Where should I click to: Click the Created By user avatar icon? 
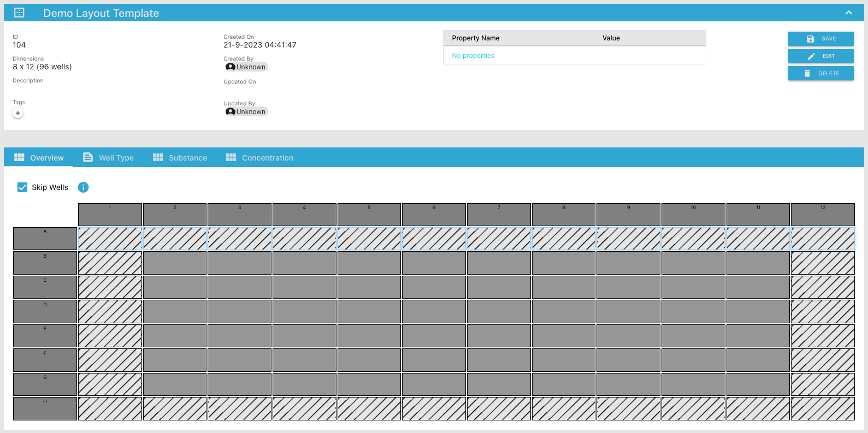[231, 67]
